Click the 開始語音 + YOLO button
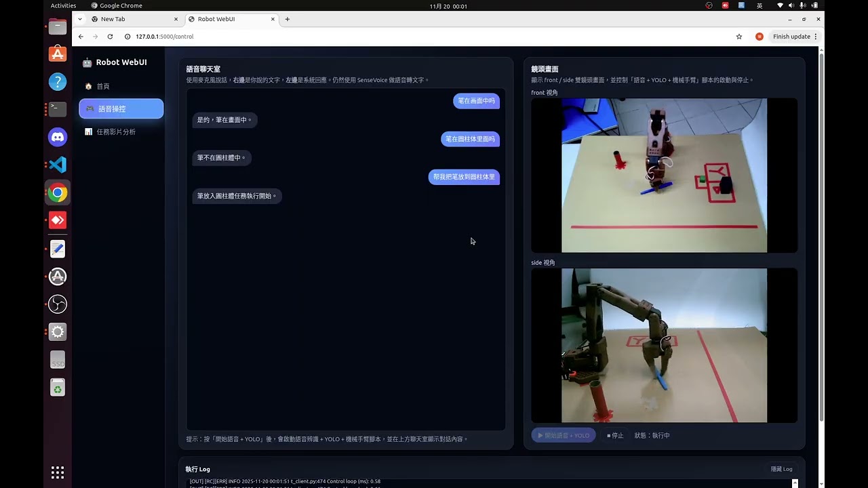868x488 pixels. coord(564,435)
